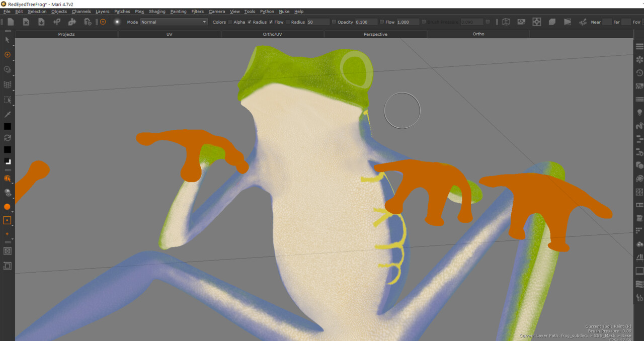Tick the checkbox before Flow 1.000
This screenshot has width=644, height=341.
tap(382, 22)
